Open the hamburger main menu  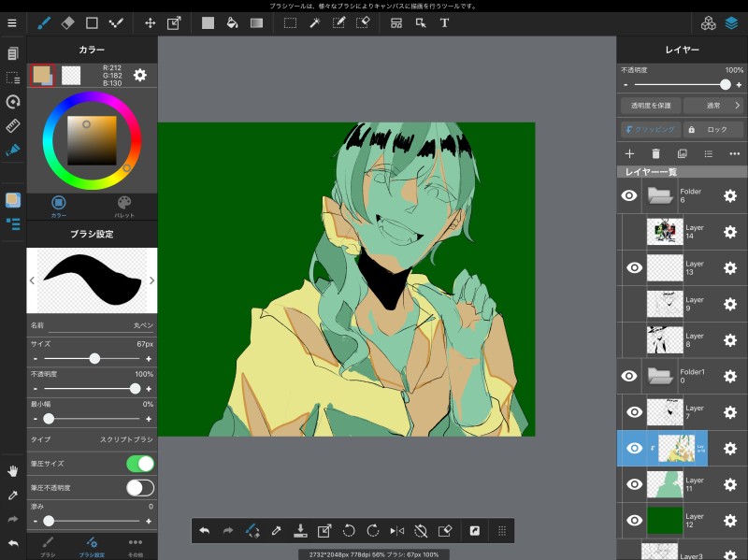coord(12,22)
